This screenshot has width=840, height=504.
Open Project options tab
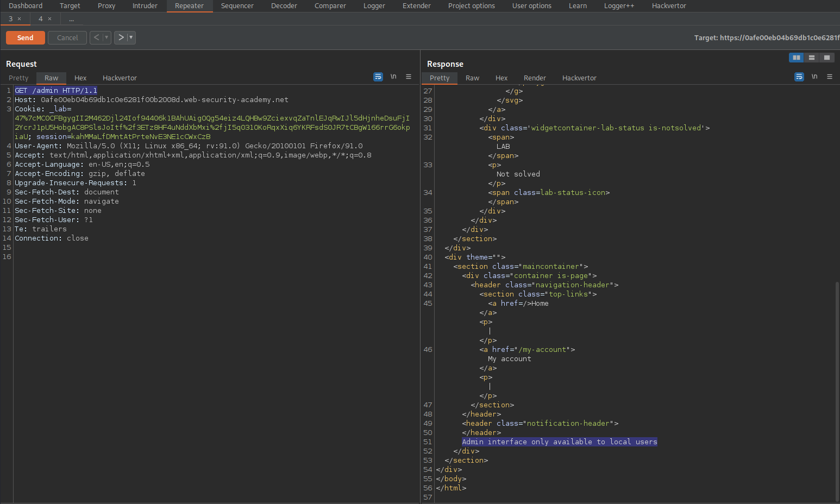tap(472, 6)
